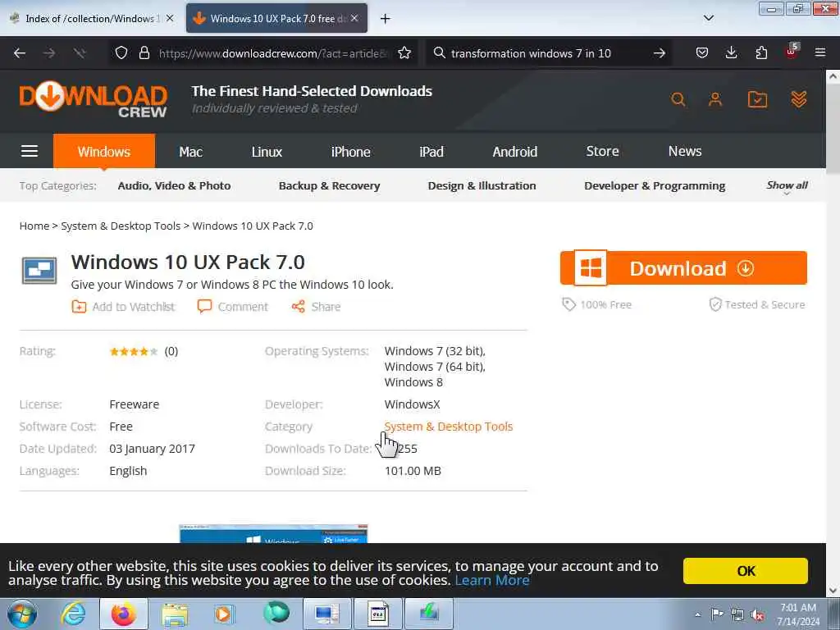Expand Show all categories
The width and height of the screenshot is (840, 630).
point(787,186)
